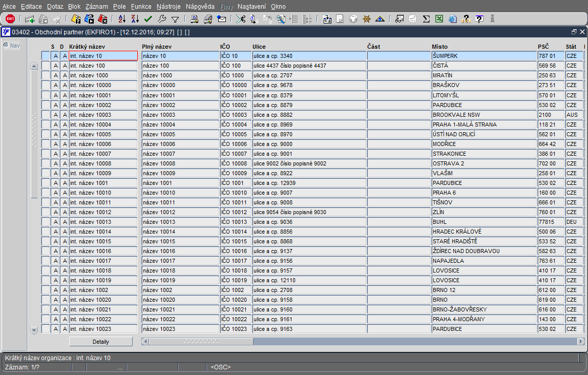Click the scroll up arrow of record list
588x375 pixels.
[34, 66]
